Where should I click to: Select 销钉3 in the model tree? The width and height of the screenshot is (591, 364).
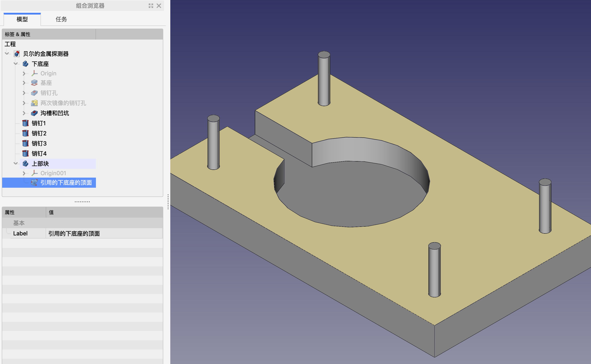click(39, 144)
